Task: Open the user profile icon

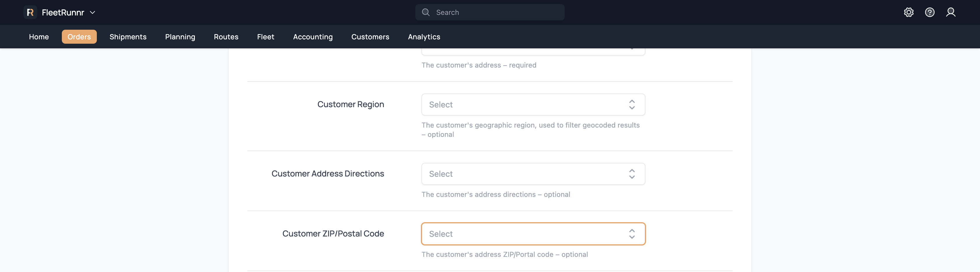Action: coord(950,13)
